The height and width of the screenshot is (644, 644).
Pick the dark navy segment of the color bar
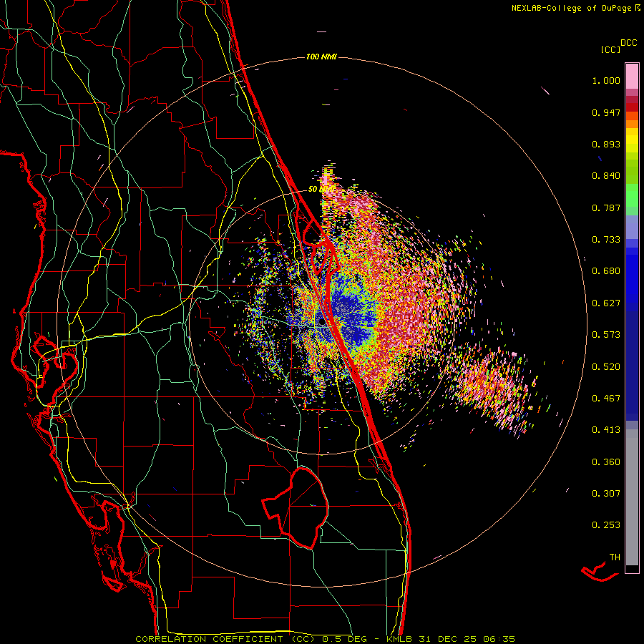tap(632, 361)
